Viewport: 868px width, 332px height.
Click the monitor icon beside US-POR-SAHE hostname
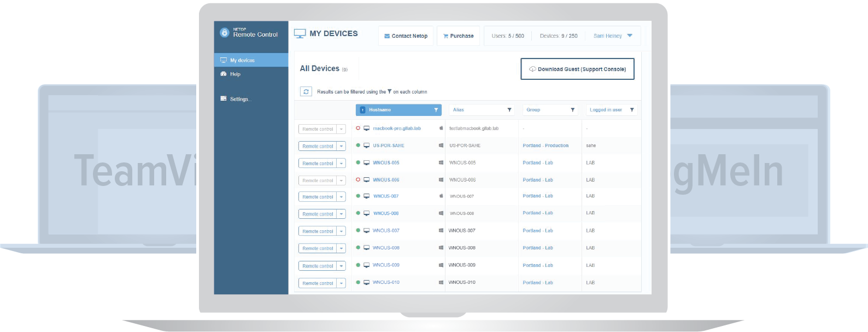click(x=367, y=145)
